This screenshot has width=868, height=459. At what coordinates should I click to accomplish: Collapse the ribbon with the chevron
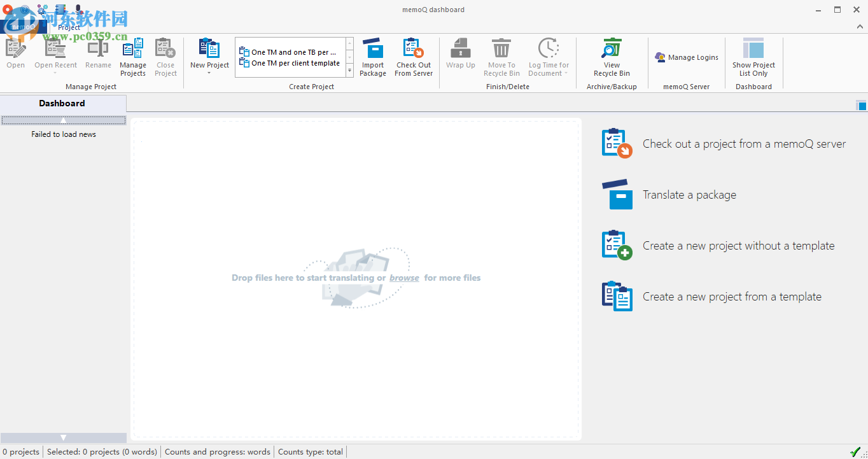(x=860, y=27)
